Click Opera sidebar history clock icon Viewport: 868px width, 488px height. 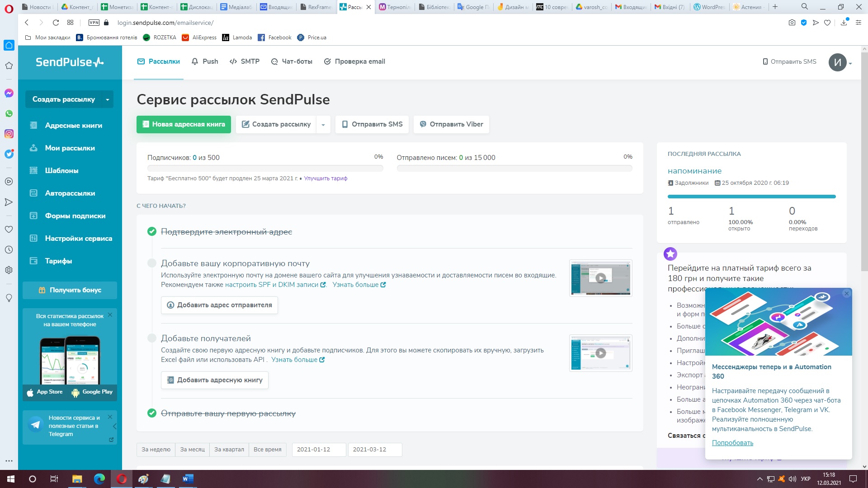point(9,249)
